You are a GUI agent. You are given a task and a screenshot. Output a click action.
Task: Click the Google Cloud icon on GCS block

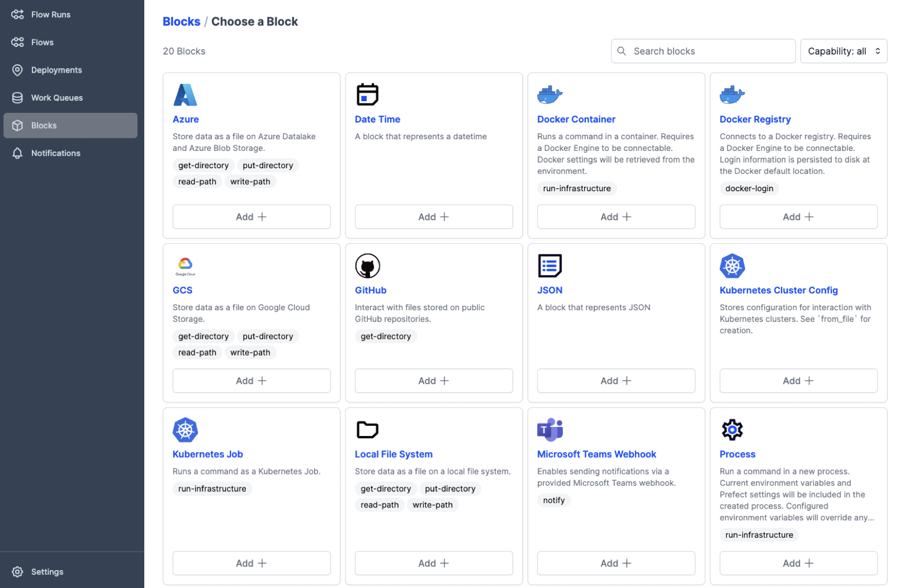tap(185, 265)
